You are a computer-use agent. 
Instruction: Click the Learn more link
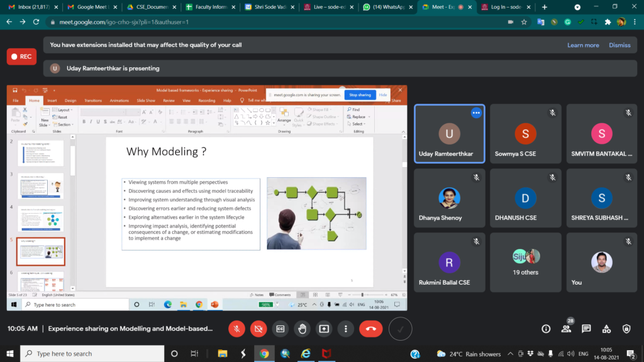583,45
